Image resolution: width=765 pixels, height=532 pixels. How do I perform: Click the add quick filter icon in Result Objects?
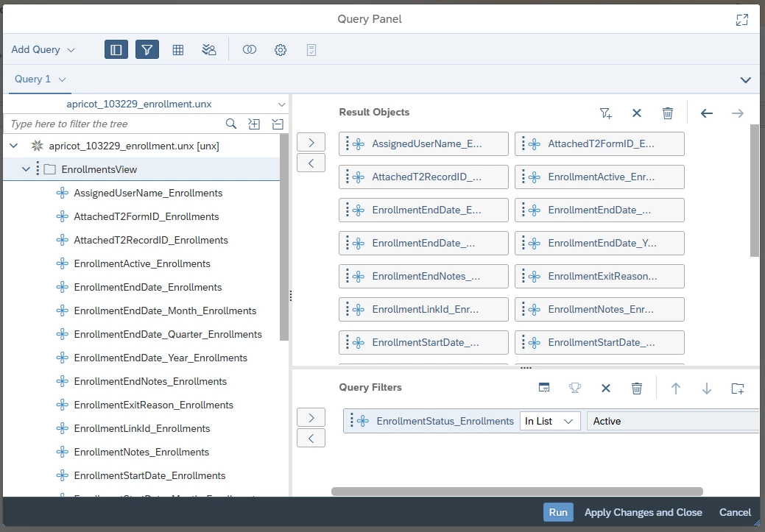click(x=605, y=113)
